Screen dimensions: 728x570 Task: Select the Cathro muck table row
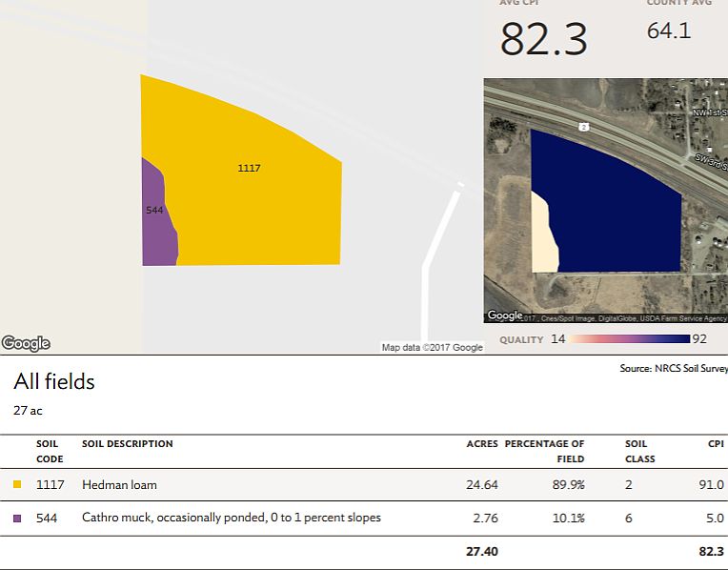click(364, 518)
